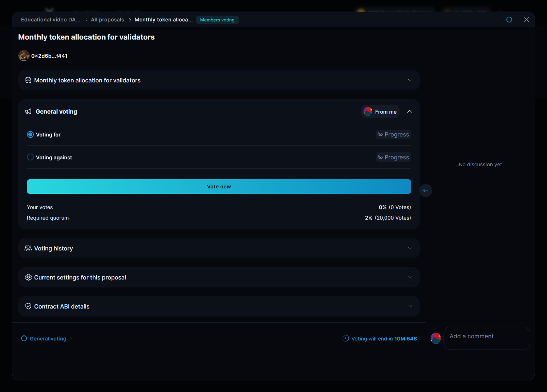Go to All proposals breadcrumb
The height and width of the screenshot is (392, 547).
click(108, 20)
